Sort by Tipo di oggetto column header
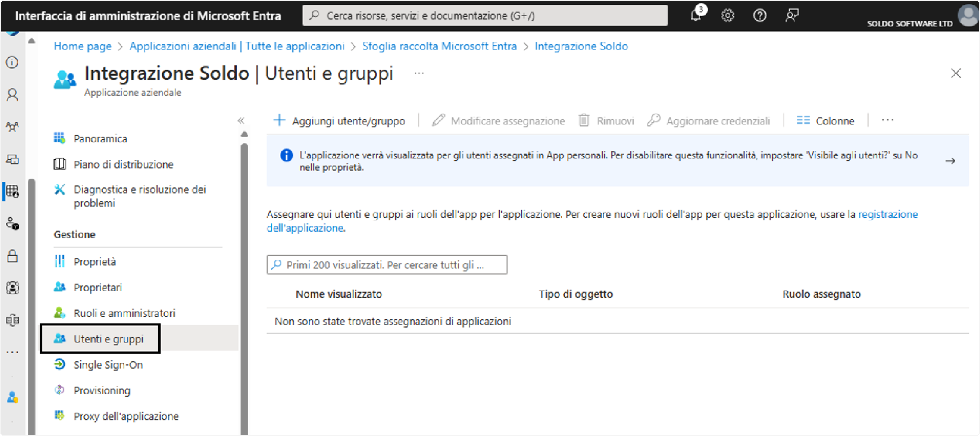Screen dimensions: 980x436 [x=576, y=294]
